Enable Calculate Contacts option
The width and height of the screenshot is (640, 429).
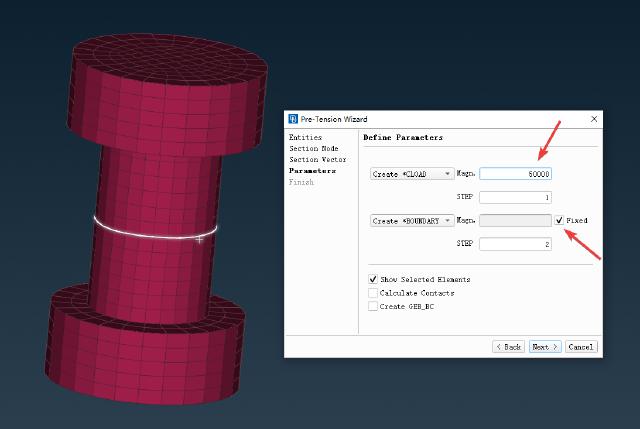pyautogui.click(x=373, y=293)
